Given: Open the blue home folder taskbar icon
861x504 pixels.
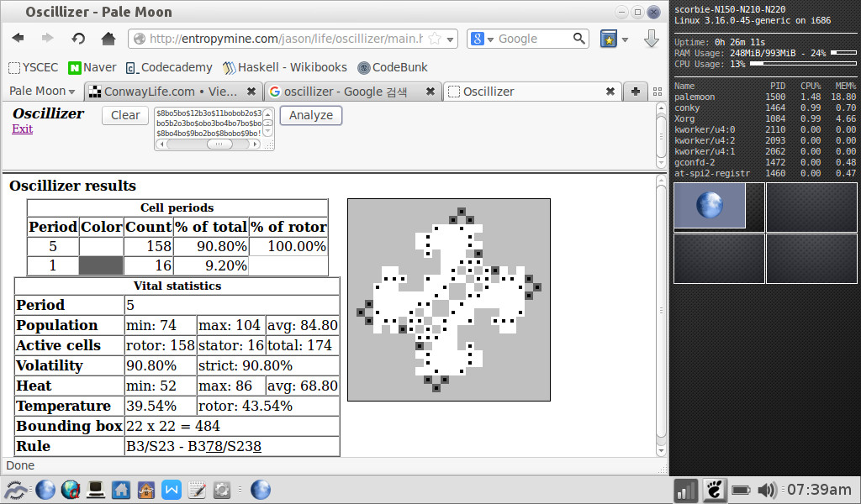Looking at the screenshot, I should pos(121,490).
